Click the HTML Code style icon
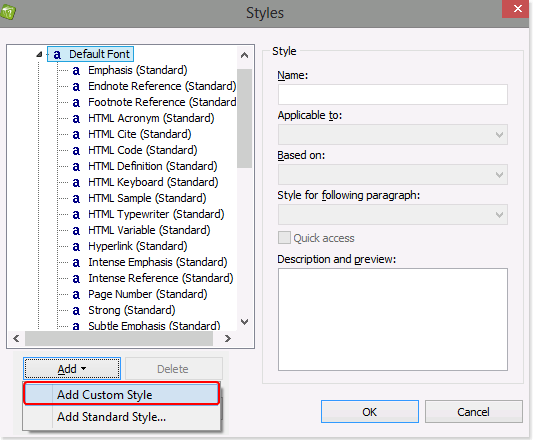This screenshot has height=441, width=533. pyautogui.click(x=76, y=151)
